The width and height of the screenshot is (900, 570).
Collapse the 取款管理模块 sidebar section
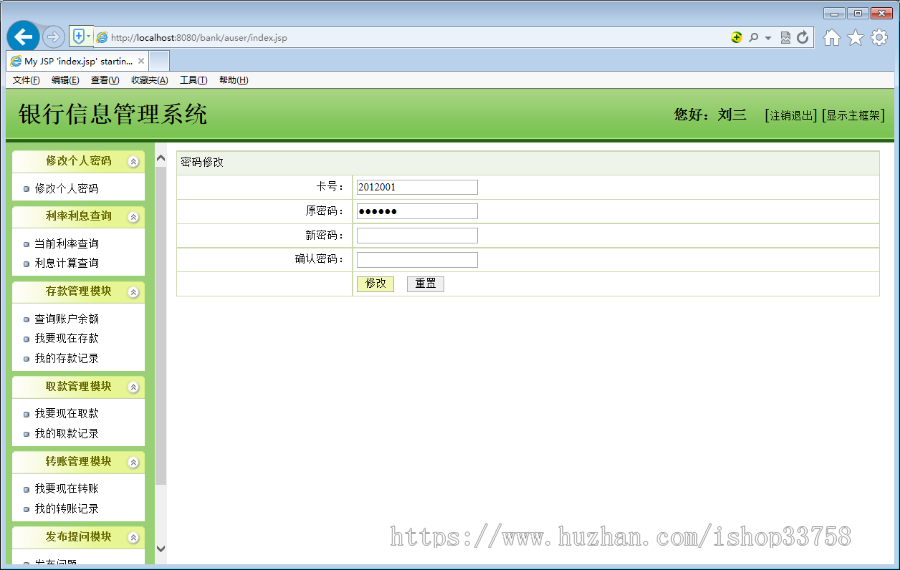133,387
